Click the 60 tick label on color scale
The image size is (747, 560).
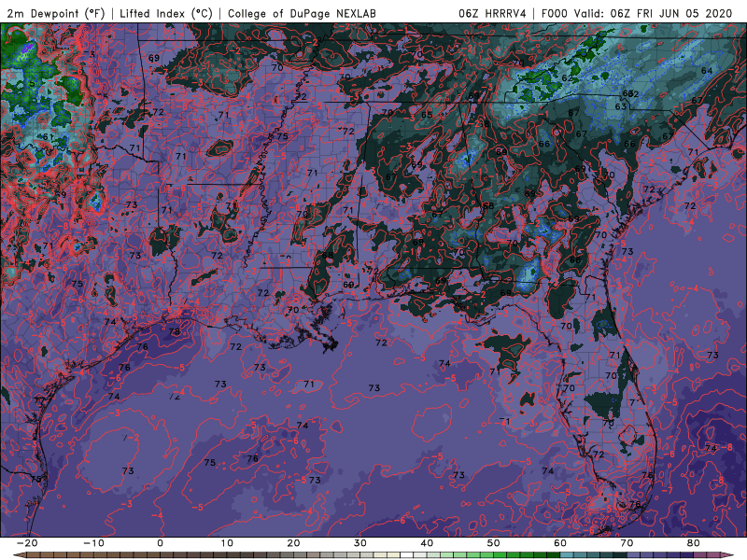(560, 543)
